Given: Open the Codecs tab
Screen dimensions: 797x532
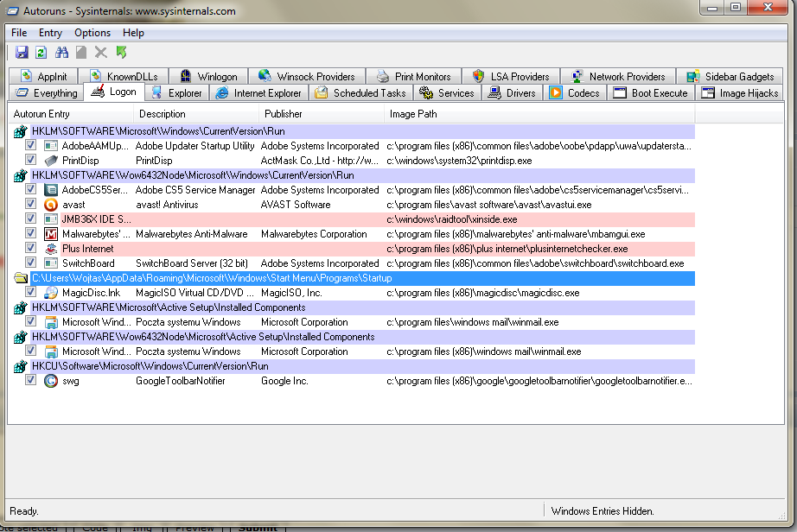Looking at the screenshot, I should pos(575,93).
